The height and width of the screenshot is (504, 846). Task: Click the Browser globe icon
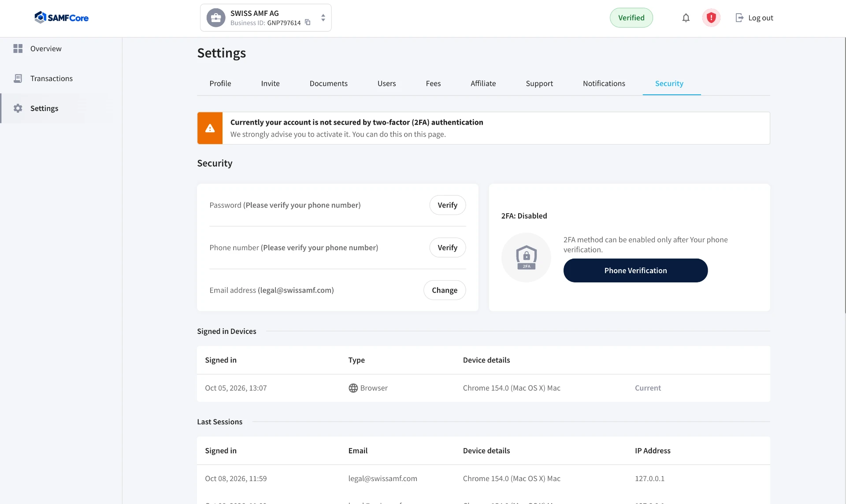coord(353,388)
